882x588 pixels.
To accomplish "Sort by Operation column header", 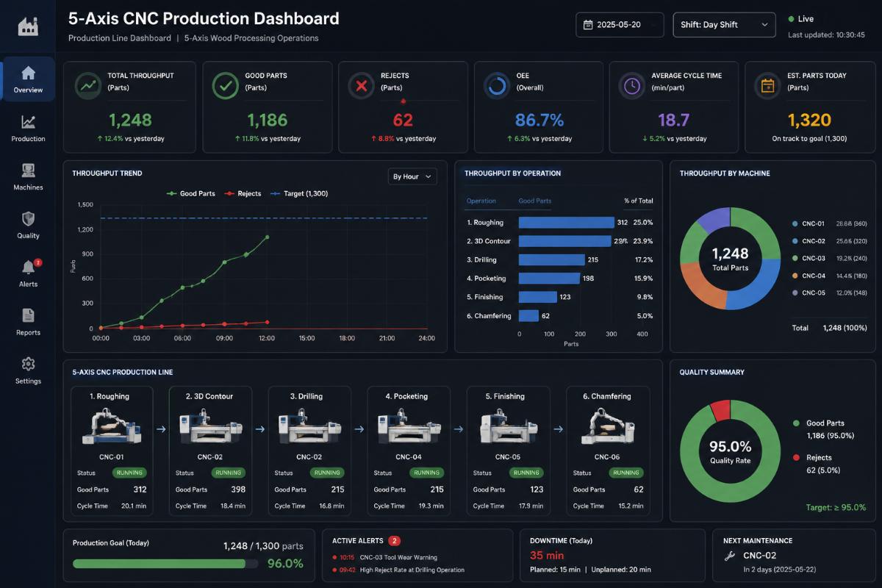I will click(481, 201).
